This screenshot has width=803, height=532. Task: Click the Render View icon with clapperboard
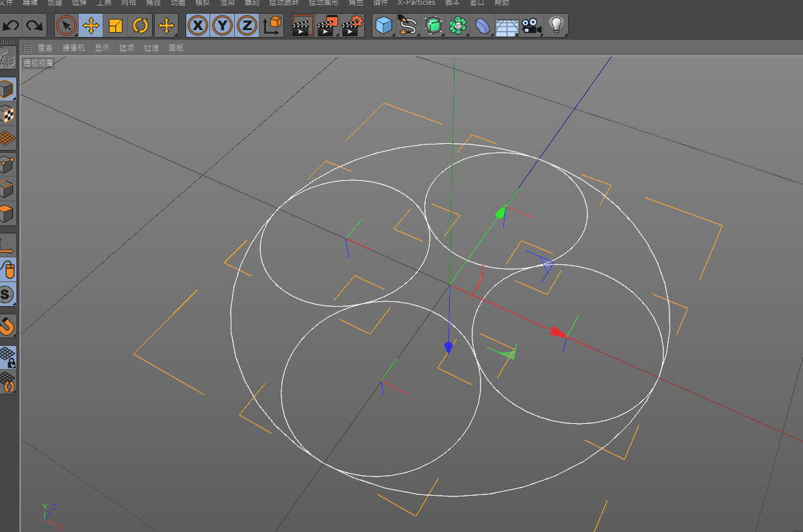coord(303,26)
